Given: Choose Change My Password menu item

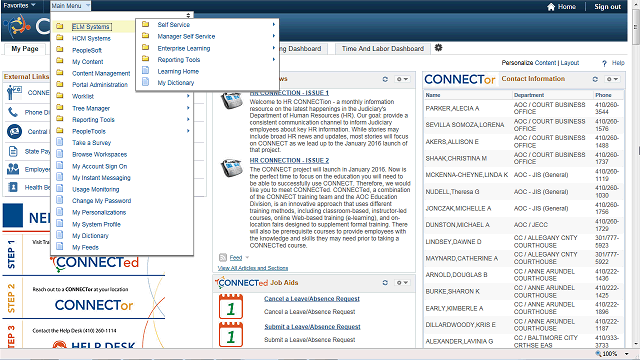Looking at the screenshot, I should click(x=102, y=201).
